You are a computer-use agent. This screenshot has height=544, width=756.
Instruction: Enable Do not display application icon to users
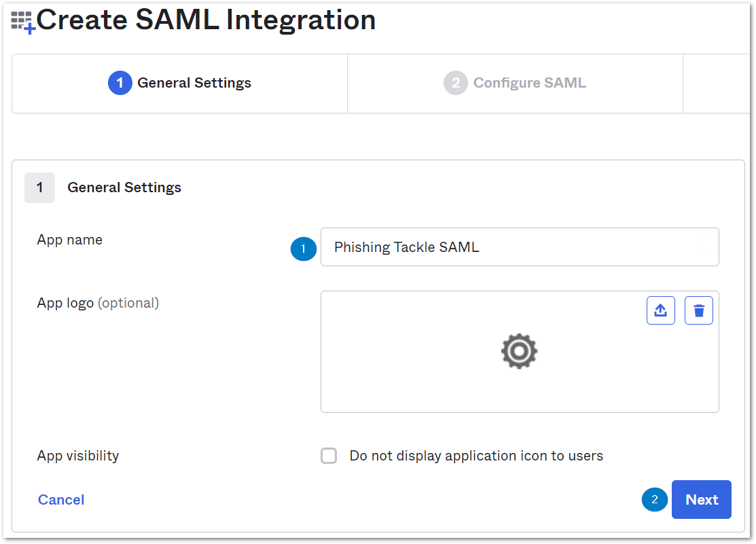pos(329,456)
